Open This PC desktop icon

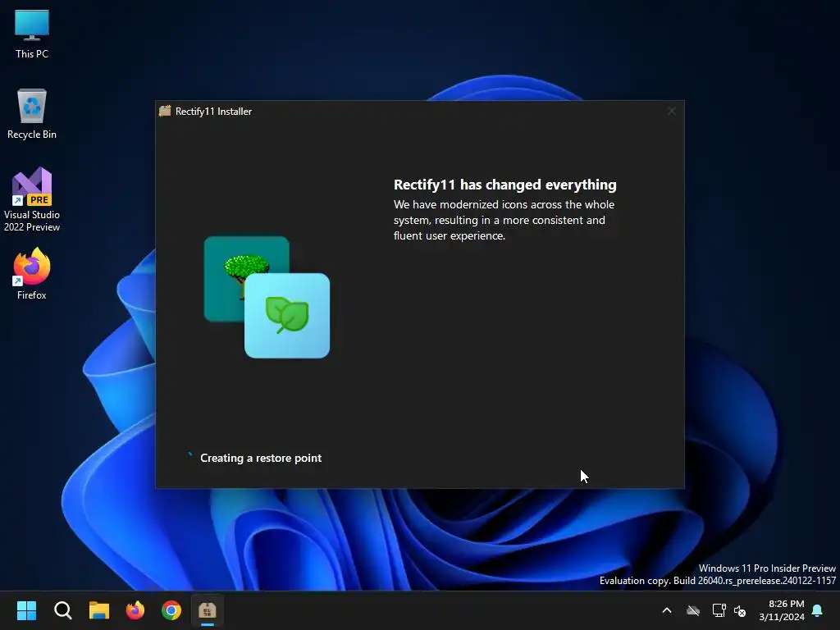coord(32,34)
